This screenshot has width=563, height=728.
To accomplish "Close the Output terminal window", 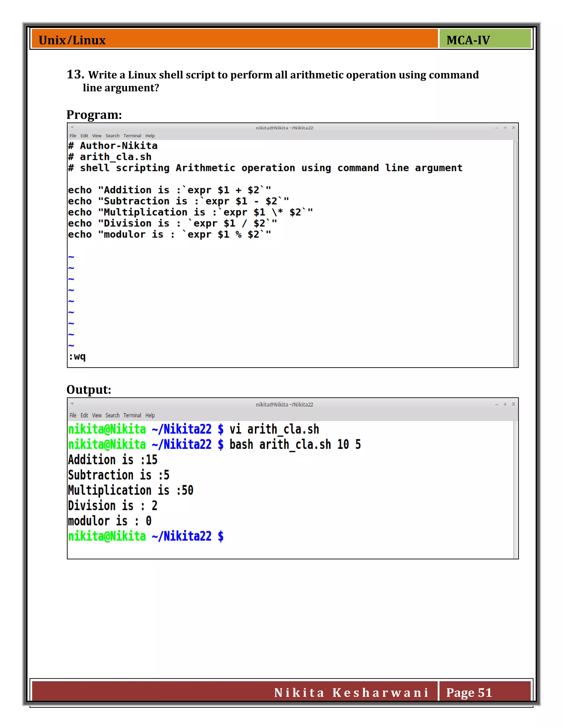I will click(x=514, y=404).
